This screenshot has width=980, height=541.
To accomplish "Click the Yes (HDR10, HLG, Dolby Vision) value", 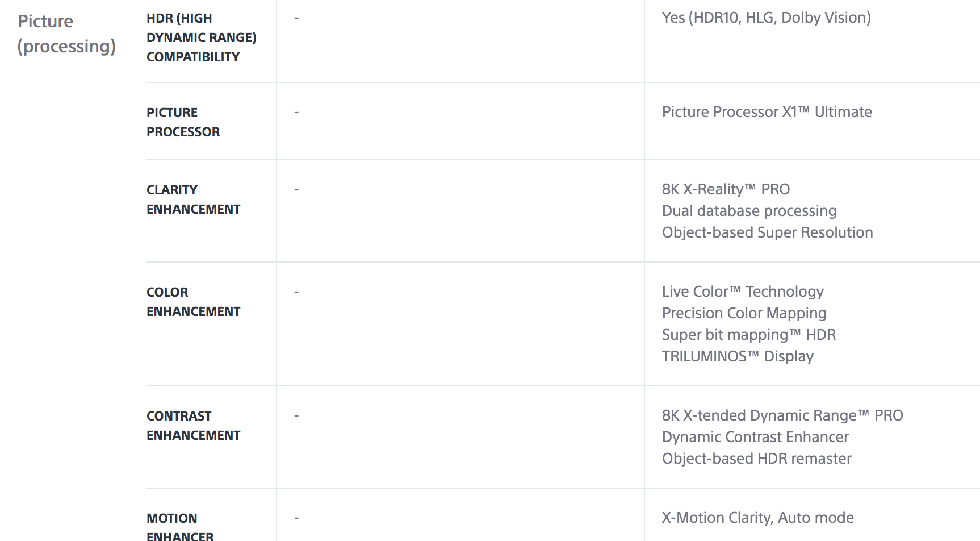I will pyautogui.click(x=766, y=18).
